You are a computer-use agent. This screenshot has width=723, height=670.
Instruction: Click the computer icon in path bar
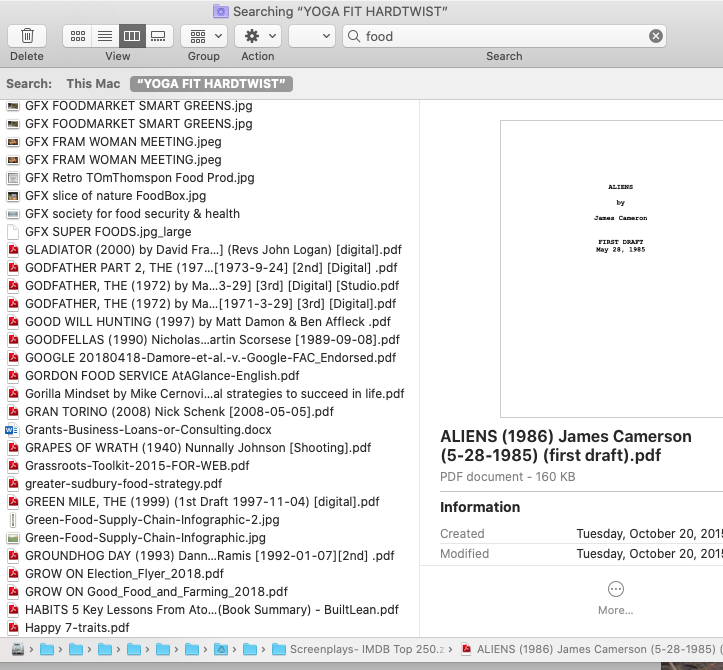point(18,649)
